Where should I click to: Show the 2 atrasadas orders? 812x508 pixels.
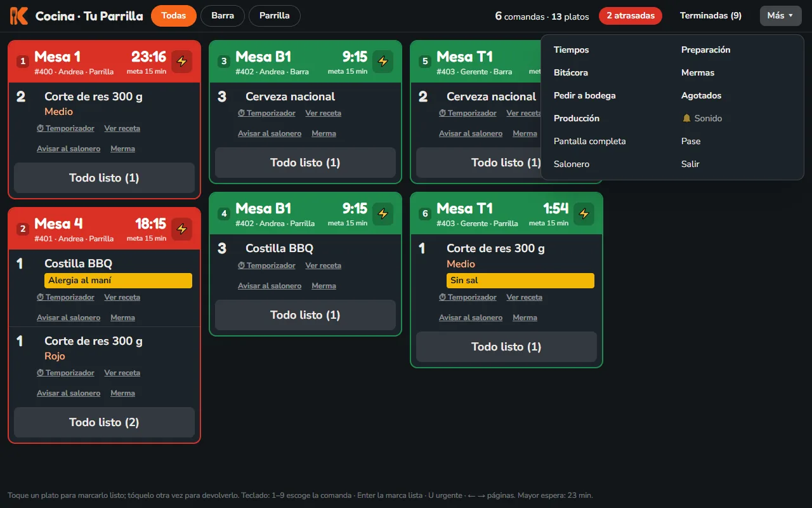coord(631,16)
